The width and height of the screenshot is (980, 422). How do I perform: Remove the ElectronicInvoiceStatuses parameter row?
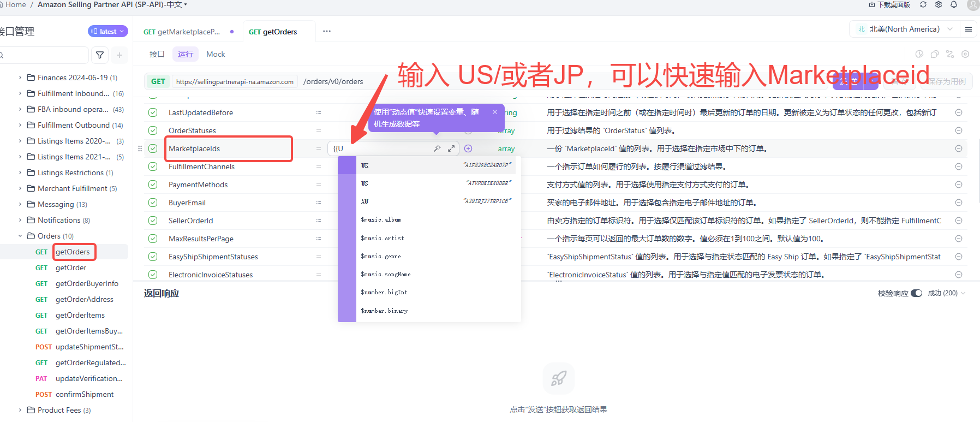(x=959, y=275)
